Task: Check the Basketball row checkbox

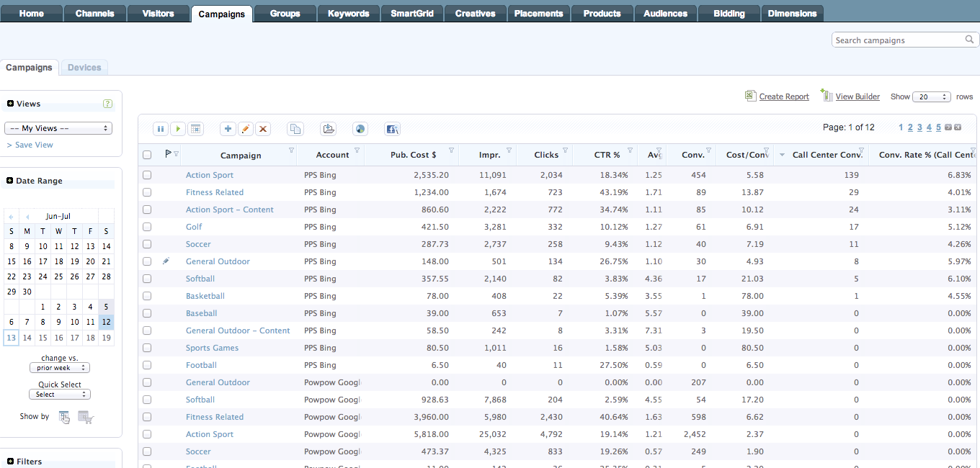Action: click(x=147, y=296)
